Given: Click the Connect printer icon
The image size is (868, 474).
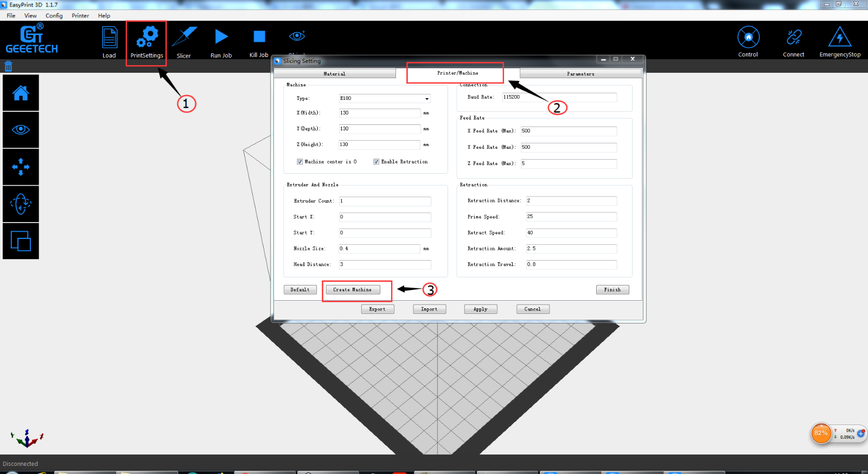Looking at the screenshot, I should click(x=794, y=37).
